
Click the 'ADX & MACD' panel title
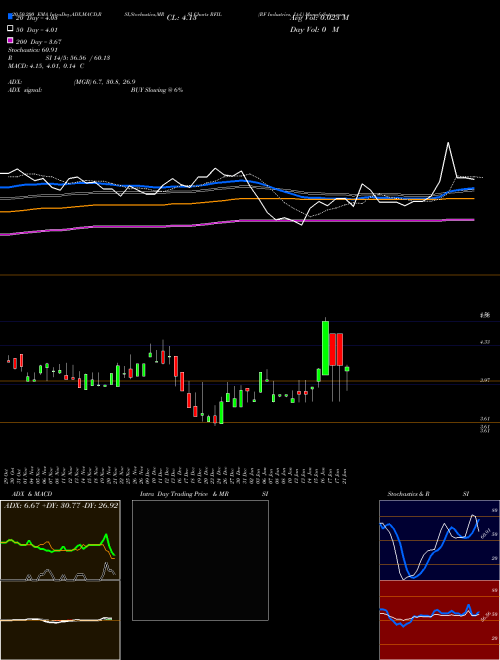(x=32, y=494)
